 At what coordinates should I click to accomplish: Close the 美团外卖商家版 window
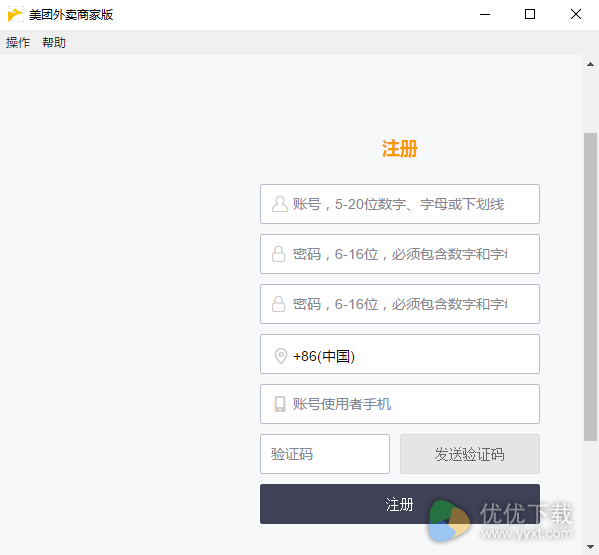point(576,15)
